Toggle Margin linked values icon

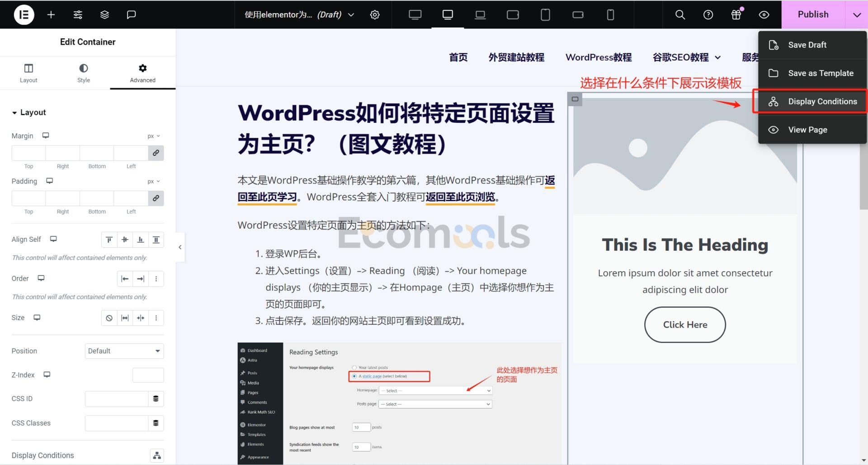(x=156, y=153)
